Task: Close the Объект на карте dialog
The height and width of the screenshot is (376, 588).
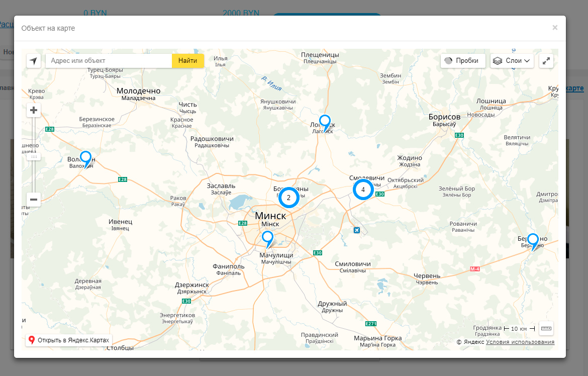Action: coord(555,28)
